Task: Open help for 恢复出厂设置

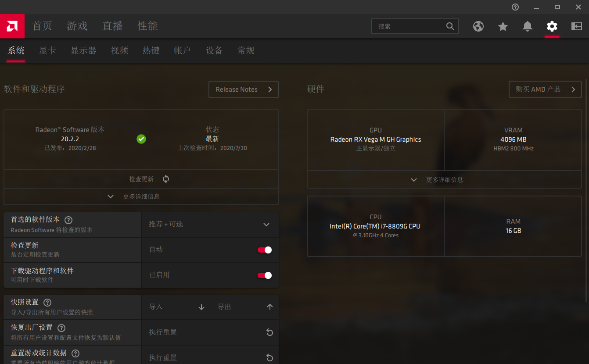Action: [x=61, y=328]
